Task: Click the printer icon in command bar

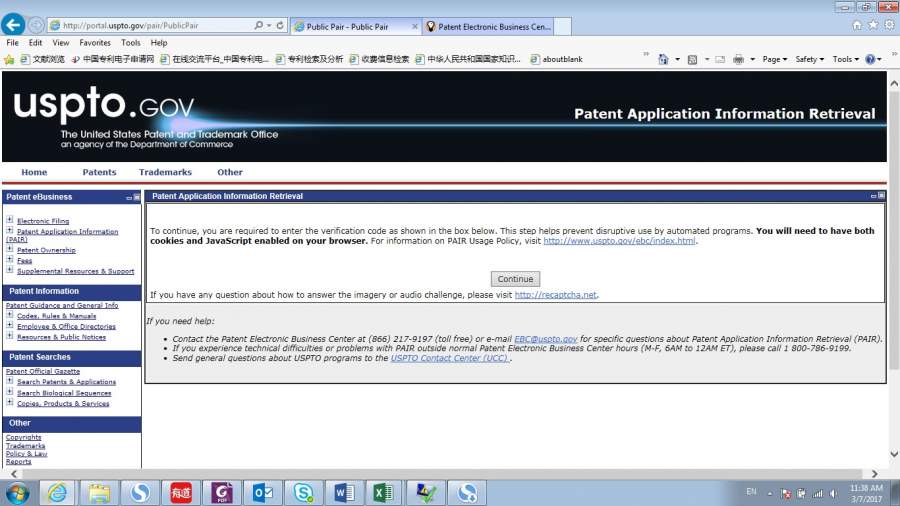Action: tap(739, 59)
